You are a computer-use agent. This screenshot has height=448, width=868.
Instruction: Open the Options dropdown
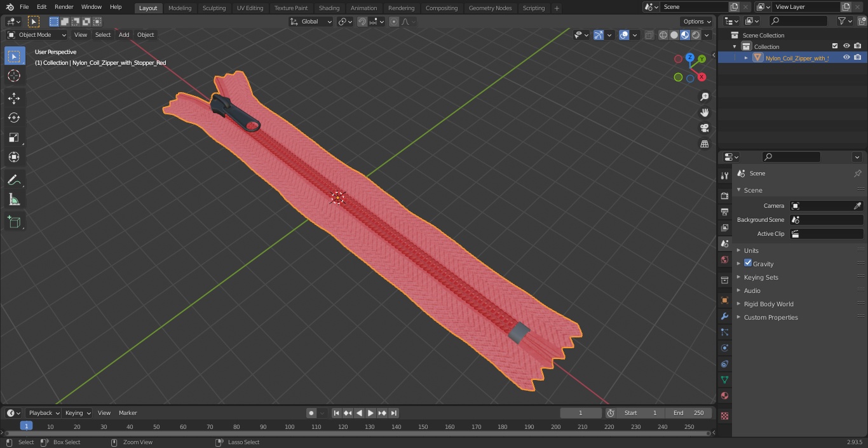[697, 22]
